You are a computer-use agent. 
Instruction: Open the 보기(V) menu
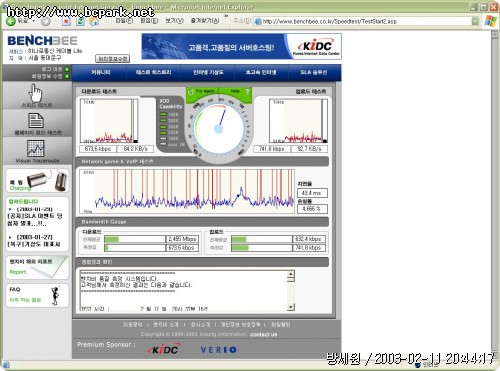click(x=174, y=21)
